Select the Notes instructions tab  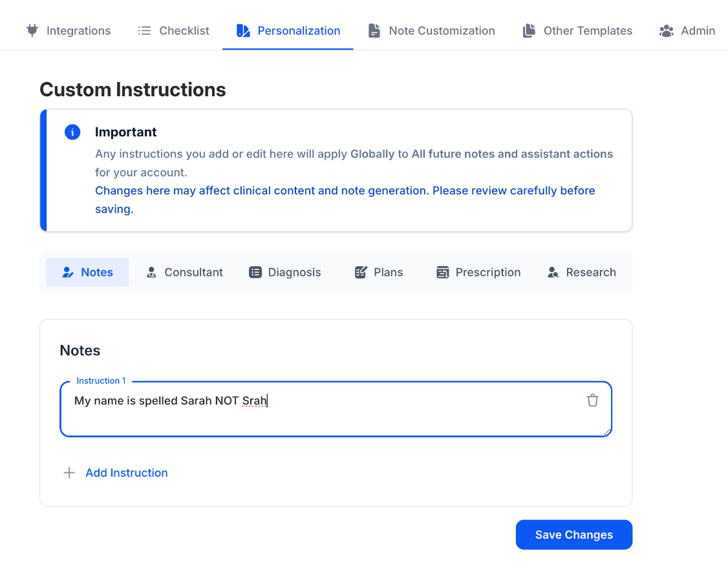87,273
